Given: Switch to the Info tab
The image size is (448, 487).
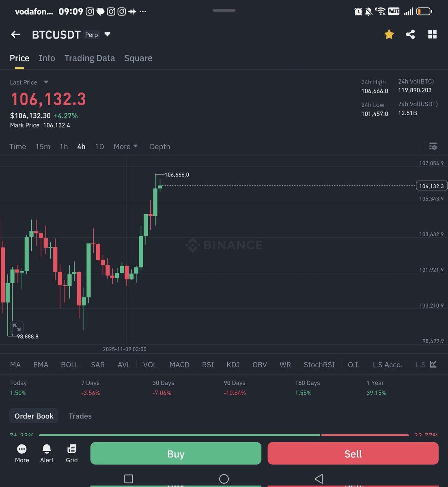Looking at the screenshot, I should coord(47,58).
